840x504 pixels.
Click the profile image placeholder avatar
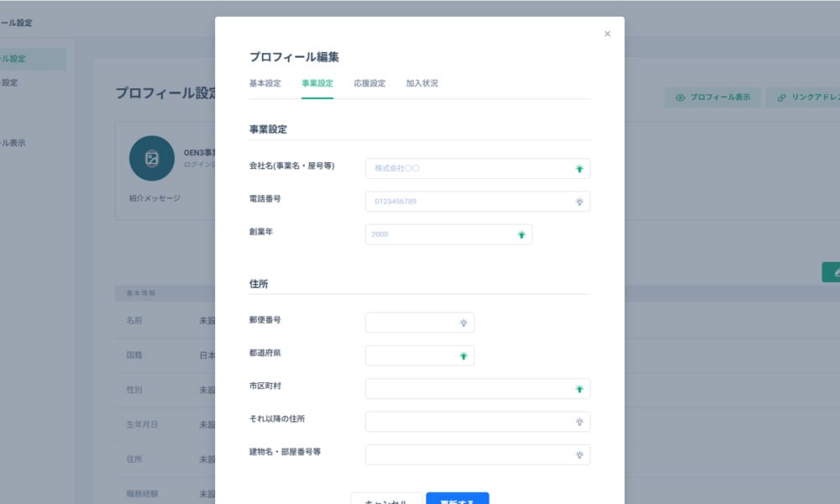[x=152, y=158]
